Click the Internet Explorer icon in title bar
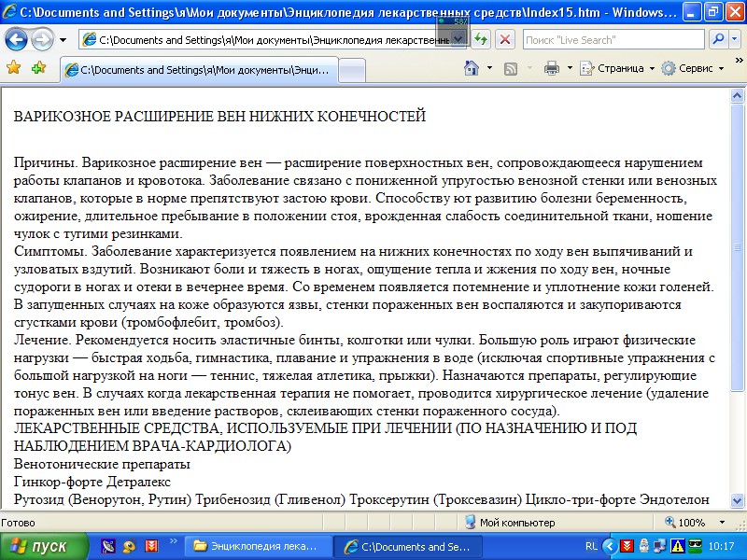Image resolution: width=747 pixels, height=560 pixels. point(9,11)
